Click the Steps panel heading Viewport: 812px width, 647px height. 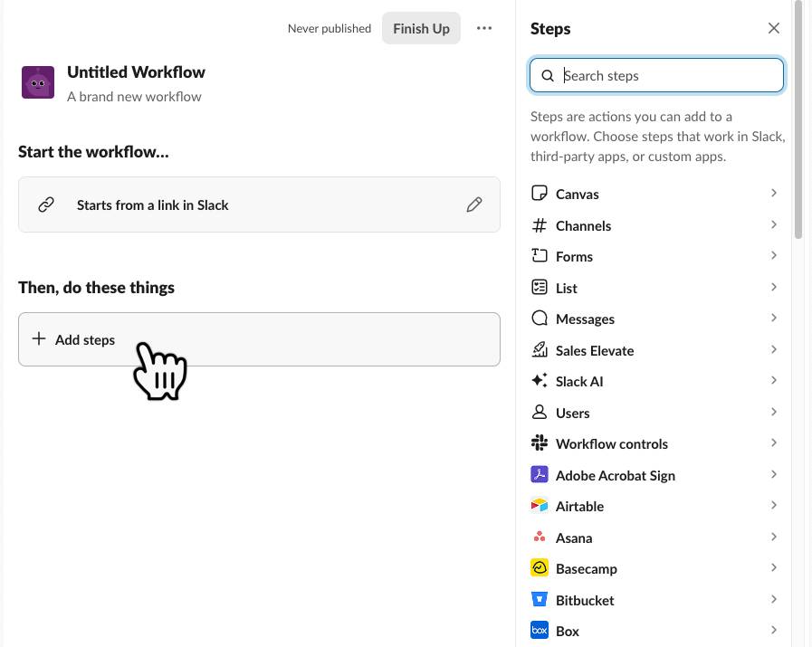[550, 29]
